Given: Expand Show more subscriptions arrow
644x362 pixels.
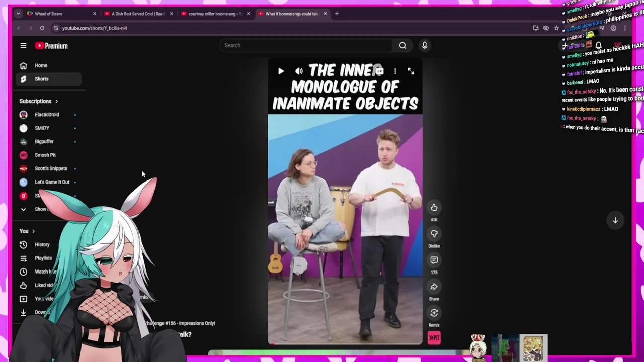Looking at the screenshot, I should [23, 209].
